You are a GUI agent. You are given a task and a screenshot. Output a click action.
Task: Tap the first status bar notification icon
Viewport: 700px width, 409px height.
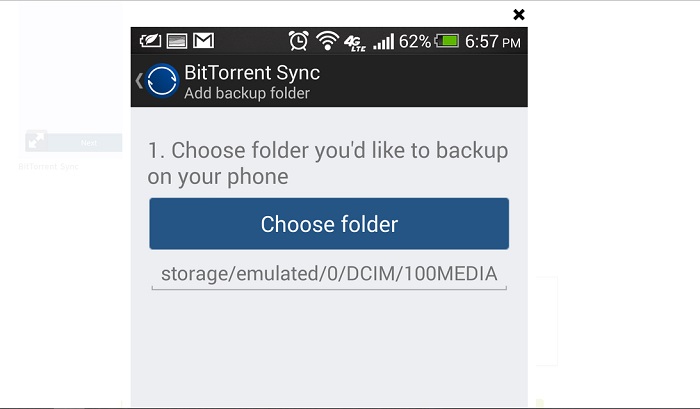[x=151, y=41]
